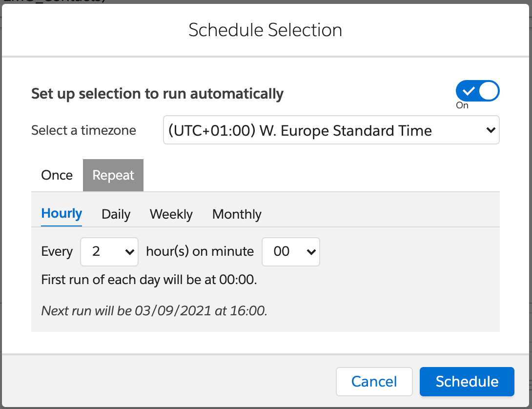The height and width of the screenshot is (409, 532).
Task: Click the Next run will be text
Action: 154,311
